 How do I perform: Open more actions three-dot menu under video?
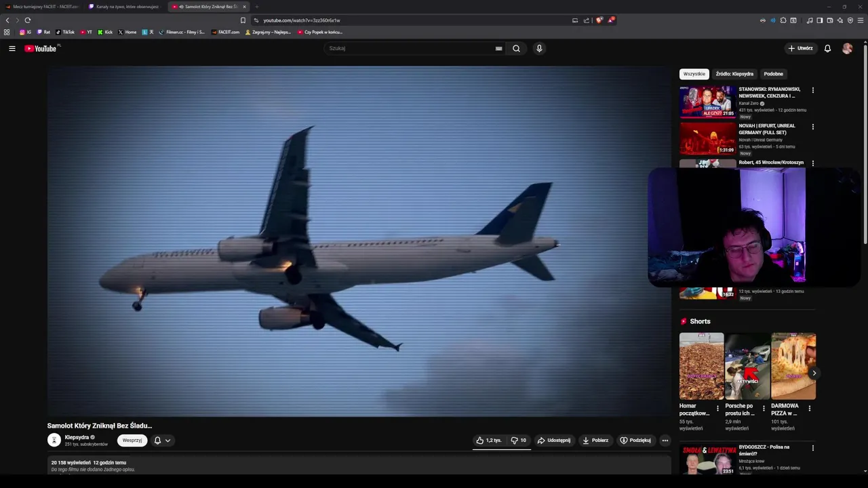[x=665, y=441]
